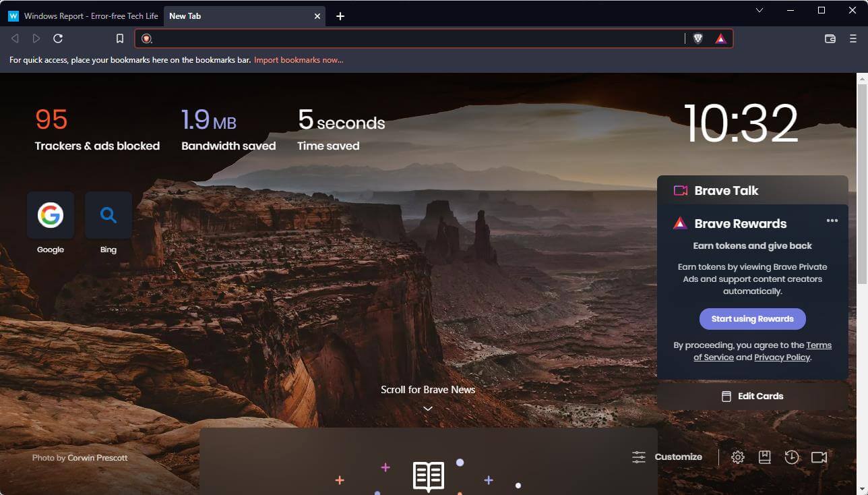This screenshot has width=868, height=495.
Task: Open a new tab with the plus button
Action: [x=340, y=16]
